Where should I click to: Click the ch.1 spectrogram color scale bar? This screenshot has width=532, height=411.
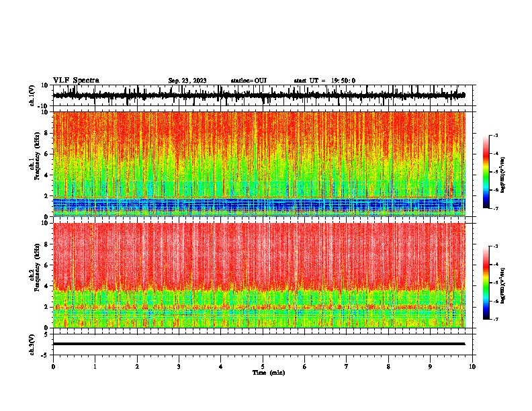click(x=486, y=172)
